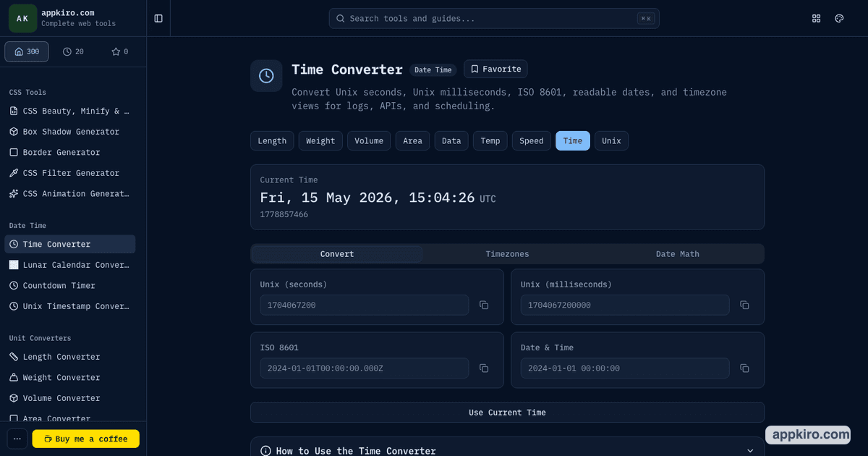Click the info icon beside How to Use
The width and height of the screenshot is (868, 456).
265,451
